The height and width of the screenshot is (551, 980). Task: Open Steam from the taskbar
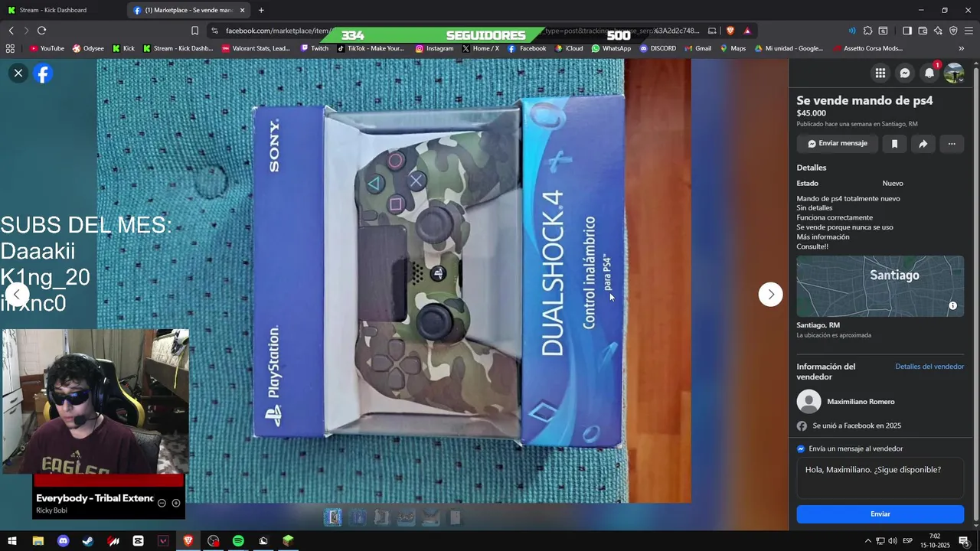pyautogui.click(x=88, y=541)
